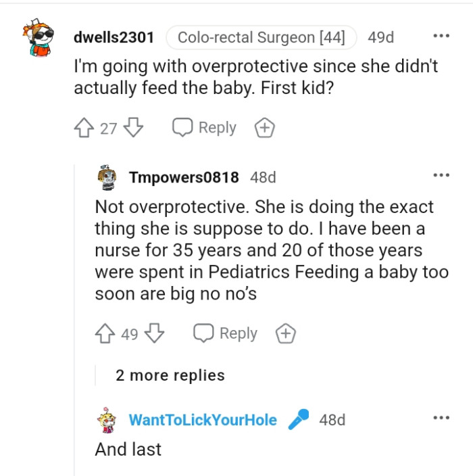Image resolution: width=473 pixels, height=476 pixels.
Task: Open WantToLickYourHole's avatar image
Action: [x=107, y=420]
